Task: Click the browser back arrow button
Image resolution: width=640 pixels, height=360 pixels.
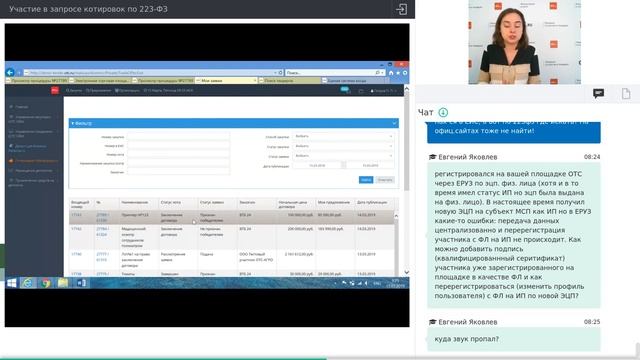Action: [10, 72]
